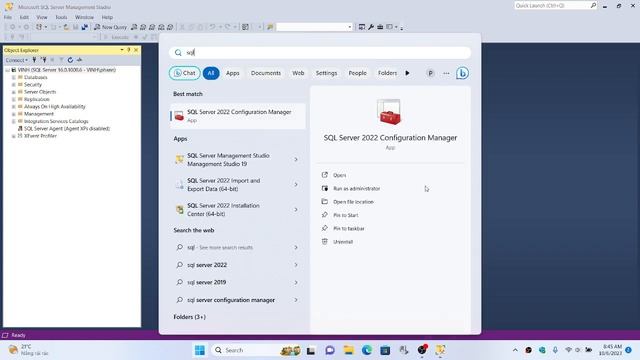This screenshot has width=640, height=360.
Task: Show more filters with the arrow
Action: (407, 73)
